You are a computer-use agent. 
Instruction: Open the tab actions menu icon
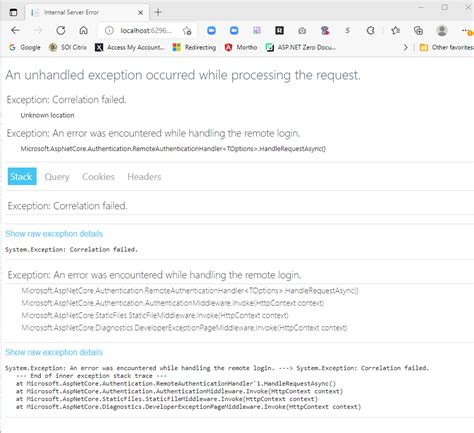point(13,12)
